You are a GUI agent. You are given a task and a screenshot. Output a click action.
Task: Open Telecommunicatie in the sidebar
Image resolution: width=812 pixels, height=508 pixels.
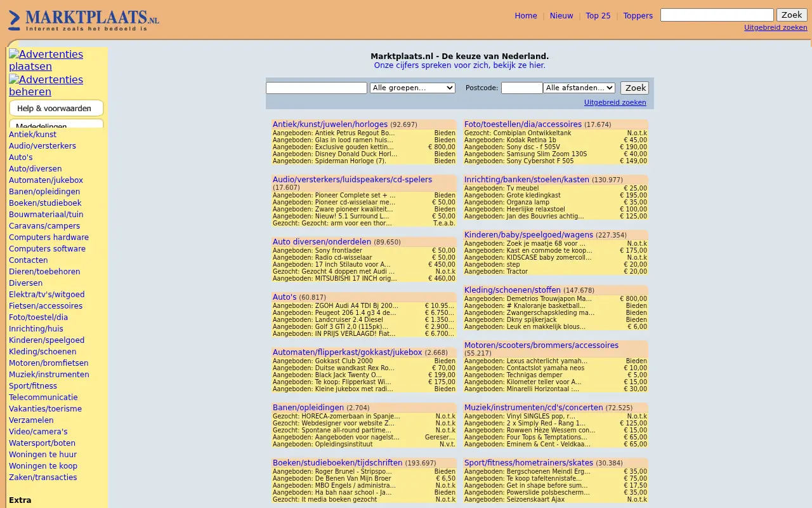[43, 398]
